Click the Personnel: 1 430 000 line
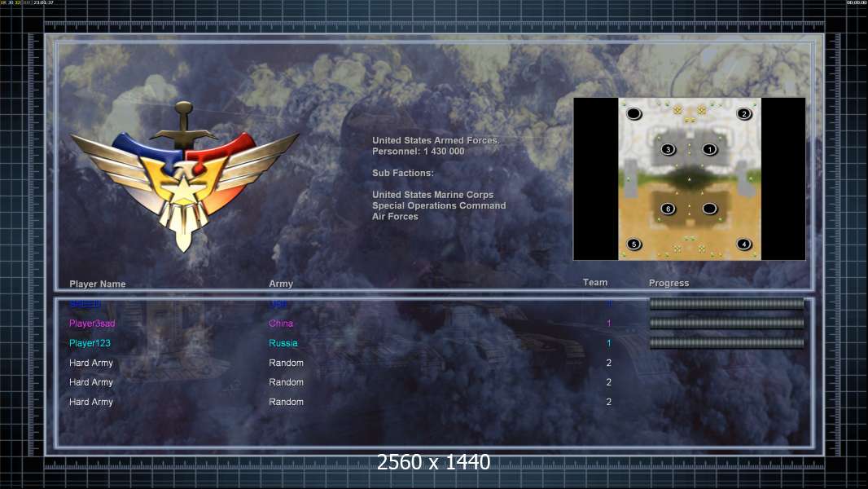This screenshot has height=489, width=868. pyautogui.click(x=418, y=152)
